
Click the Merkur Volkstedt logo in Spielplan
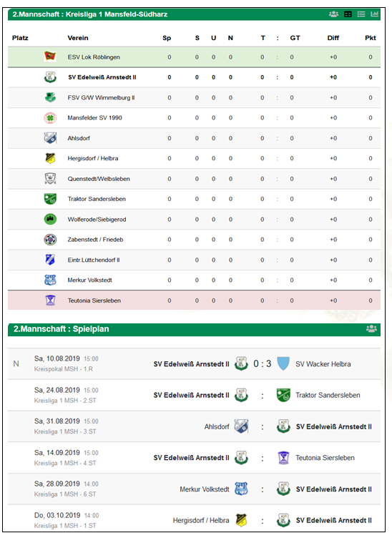click(x=241, y=489)
